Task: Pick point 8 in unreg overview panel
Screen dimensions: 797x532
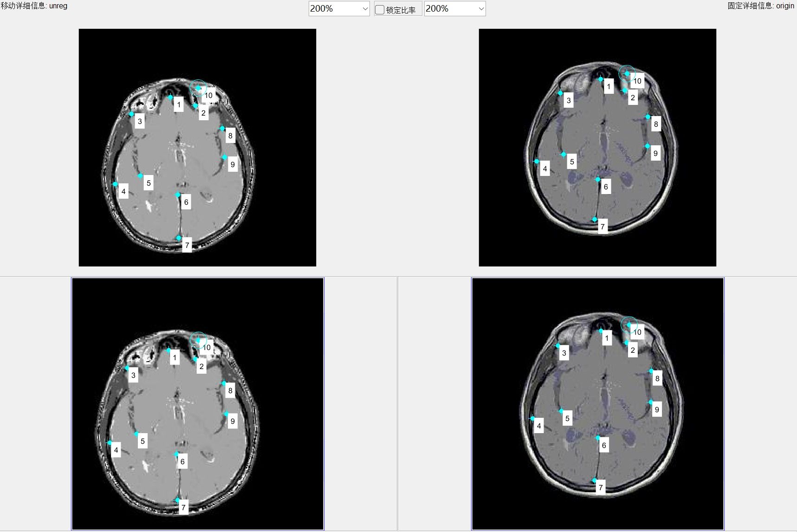Action: pos(224,383)
